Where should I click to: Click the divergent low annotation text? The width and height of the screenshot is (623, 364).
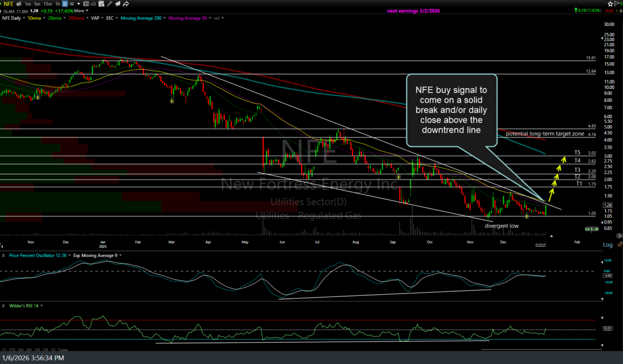[x=502, y=226]
